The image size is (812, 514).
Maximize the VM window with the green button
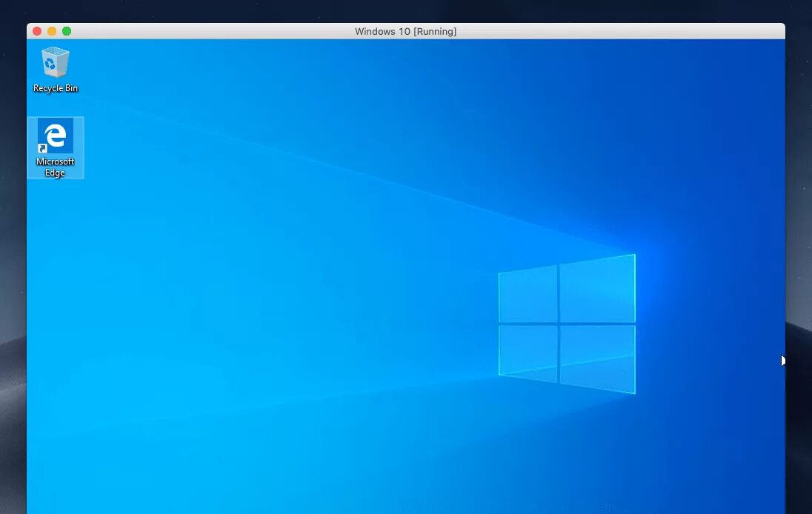67,31
